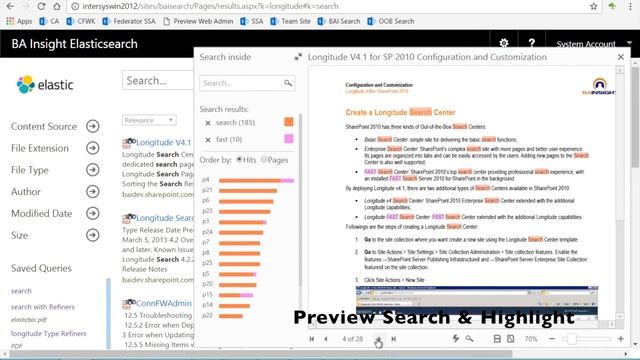The width and height of the screenshot is (640, 360).
Task: Order results by Hits
Action: coord(239,160)
